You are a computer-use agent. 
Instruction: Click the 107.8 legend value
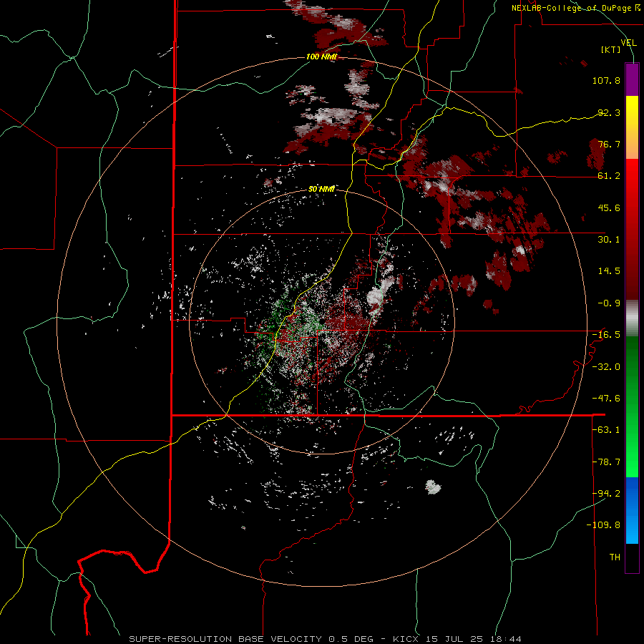pyautogui.click(x=606, y=80)
